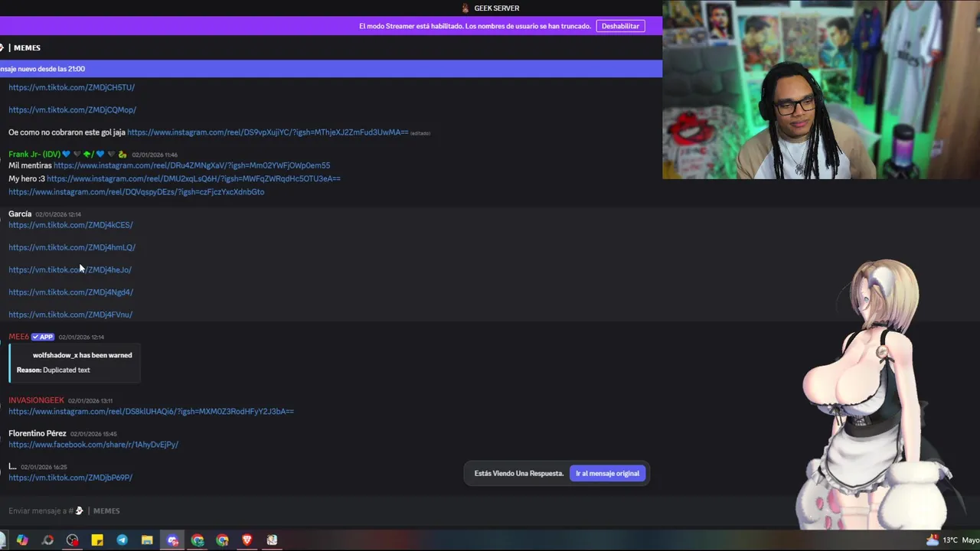Open the TikTok link ZMDj4Ngd4

coord(70,292)
